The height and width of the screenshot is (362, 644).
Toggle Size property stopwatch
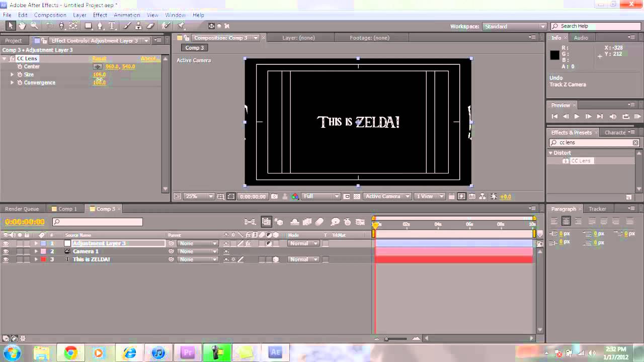pos(20,74)
